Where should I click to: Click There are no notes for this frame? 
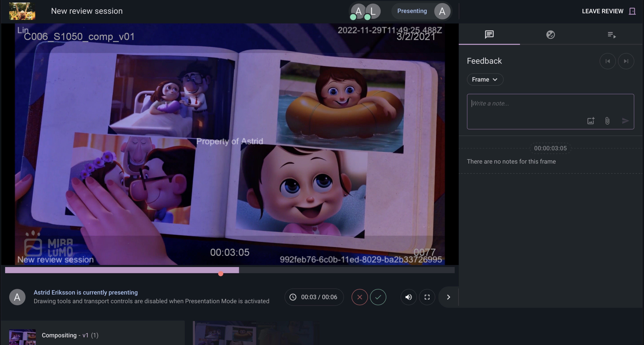[x=511, y=162]
